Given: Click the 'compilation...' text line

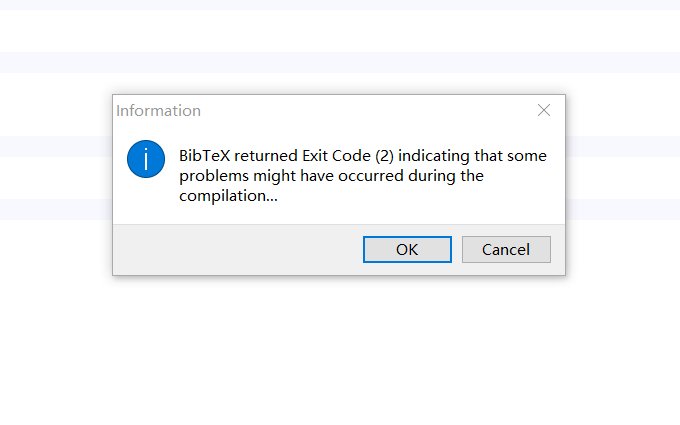Looking at the screenshot, I should tap(228, 196).
